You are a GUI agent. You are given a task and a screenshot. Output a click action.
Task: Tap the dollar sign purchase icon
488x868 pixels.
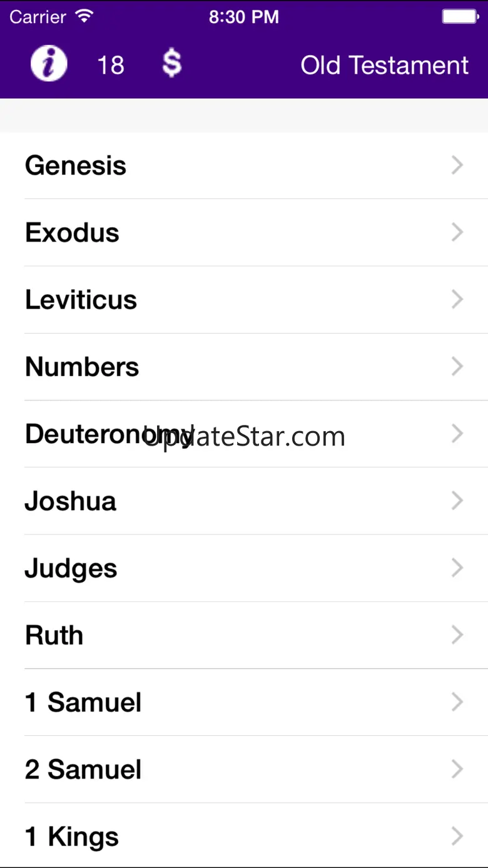pyautogui.click(x=171, y=64)
